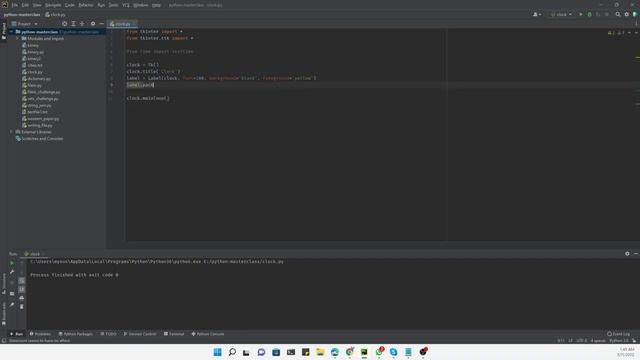The image size is (640, 360).
Task: Click Expand All icon in Project panel
Action: click(73, 24)
